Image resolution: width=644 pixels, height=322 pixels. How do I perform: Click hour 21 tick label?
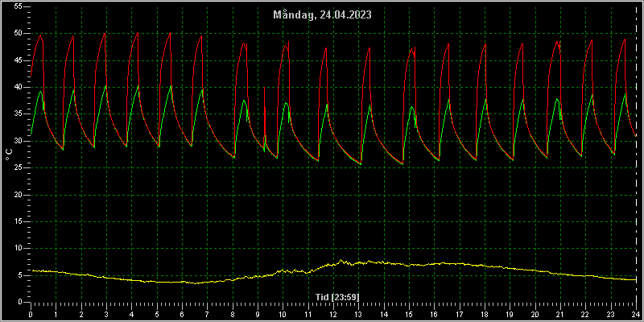(x=560, y=314)
